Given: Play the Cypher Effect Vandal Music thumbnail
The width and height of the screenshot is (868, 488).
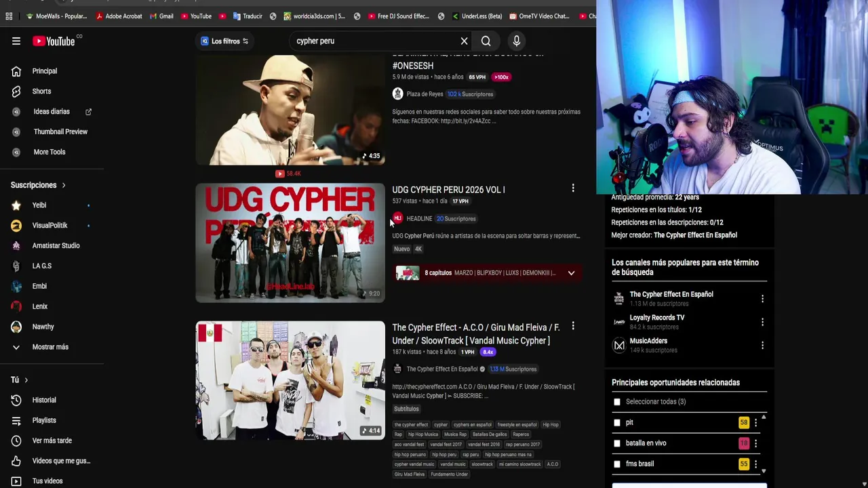Looking at the screenshot, I should pyautogui.click(x=290, y=380).
